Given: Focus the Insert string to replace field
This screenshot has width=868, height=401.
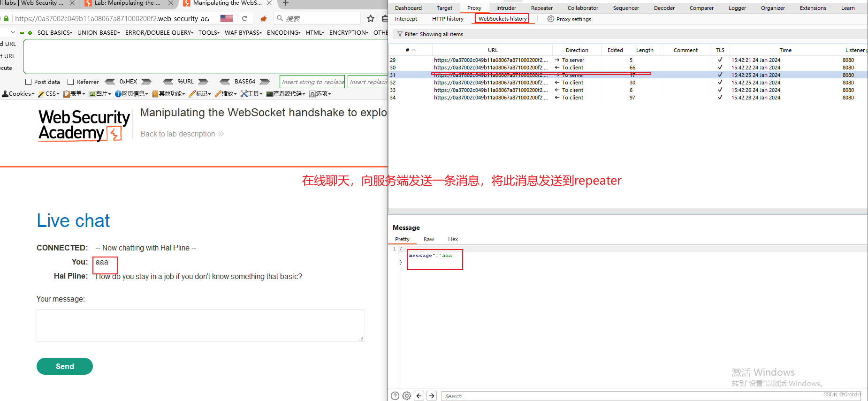Looking at the screenshot, I should click(x=312, y=82).
